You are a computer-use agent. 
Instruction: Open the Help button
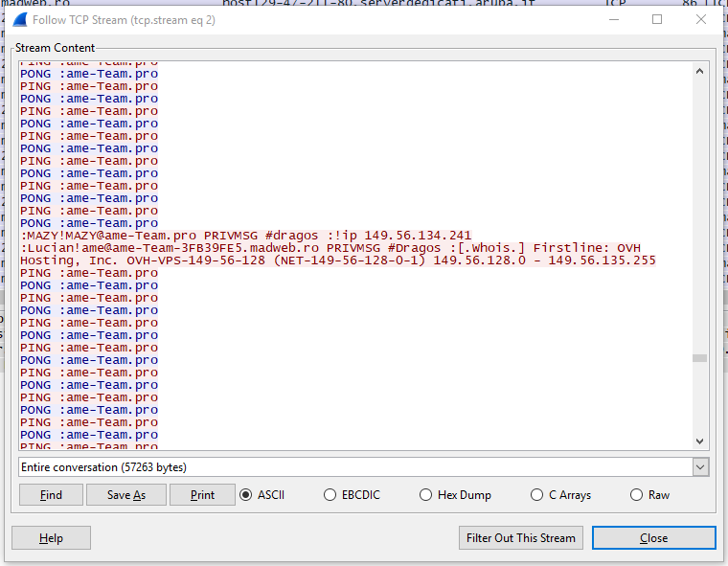click(x=51, y=537)
